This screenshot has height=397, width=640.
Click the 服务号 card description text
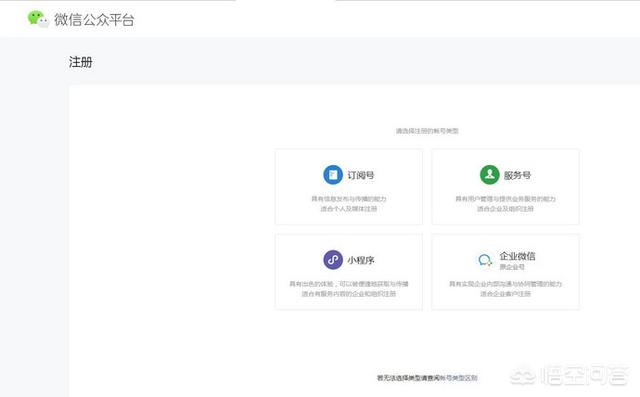[505, 204]
